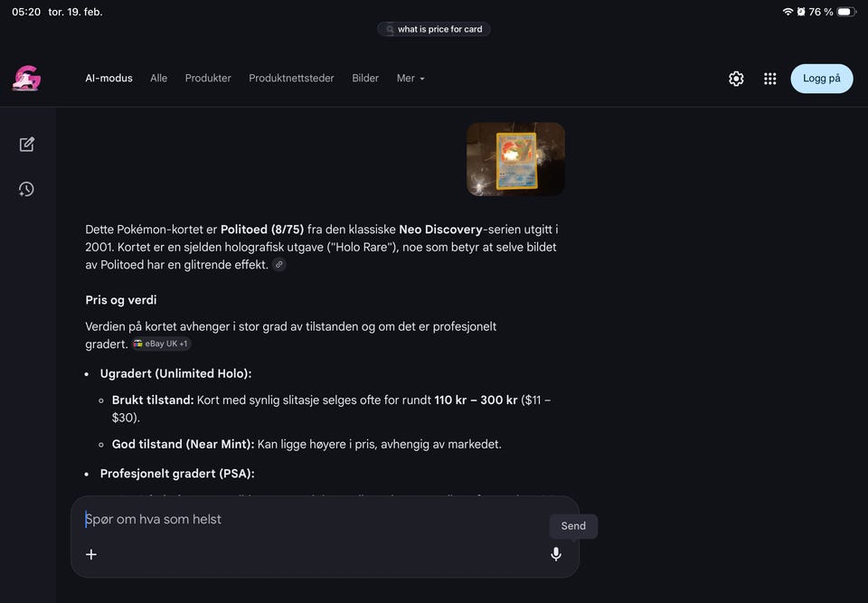Open the Produkter tab

click(208, 78)
